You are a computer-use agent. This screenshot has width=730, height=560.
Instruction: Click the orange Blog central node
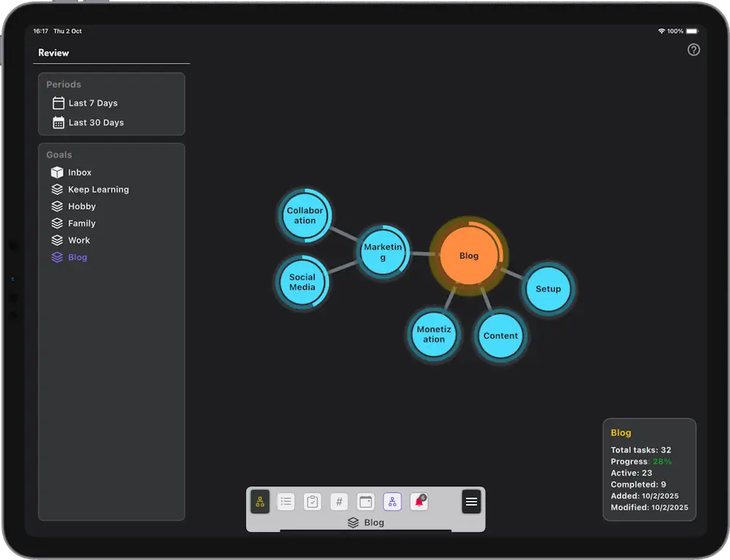click(x=469, y=256)
